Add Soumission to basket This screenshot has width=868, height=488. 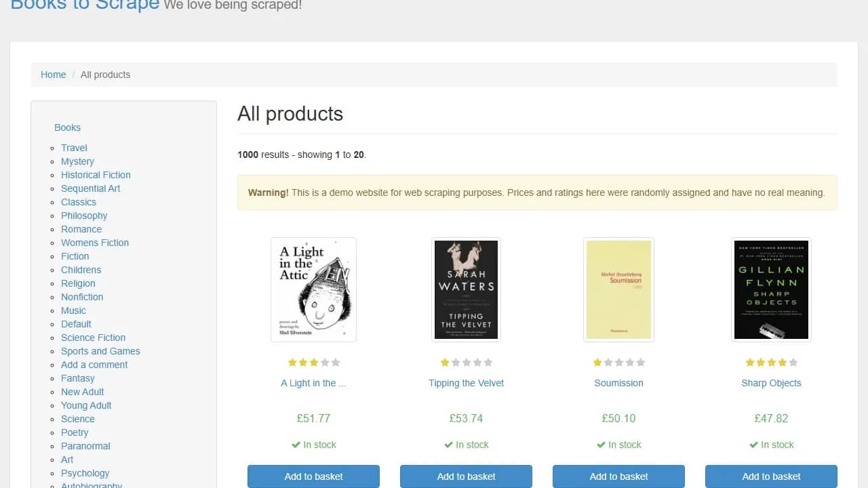618,476
